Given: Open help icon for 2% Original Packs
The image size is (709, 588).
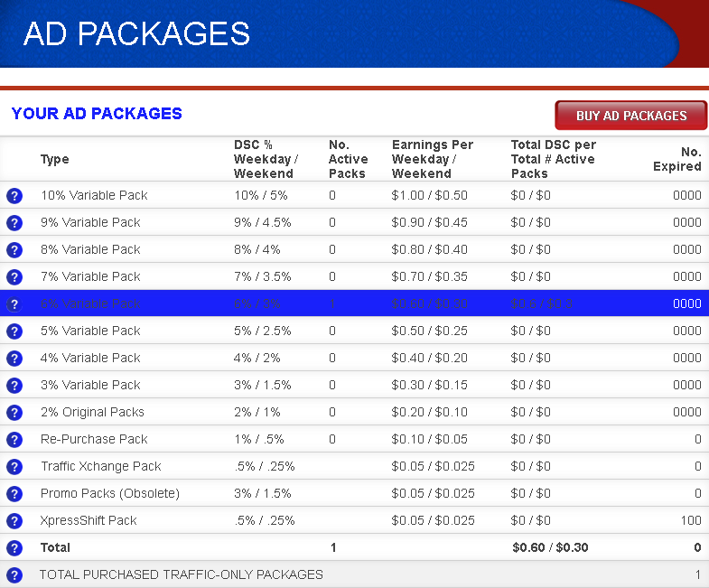Looking at the screenshot, I should pos(14,413).
